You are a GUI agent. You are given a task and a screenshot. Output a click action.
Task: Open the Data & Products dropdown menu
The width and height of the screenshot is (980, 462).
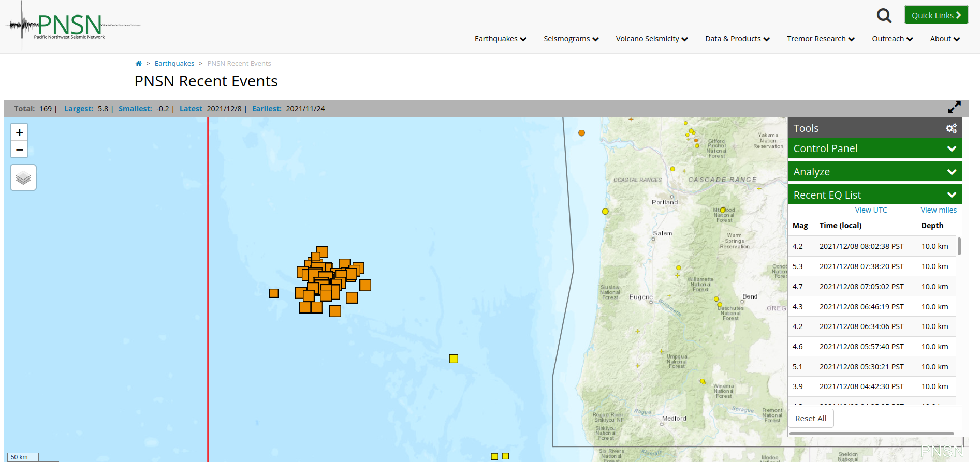click(x=737, y=39)
